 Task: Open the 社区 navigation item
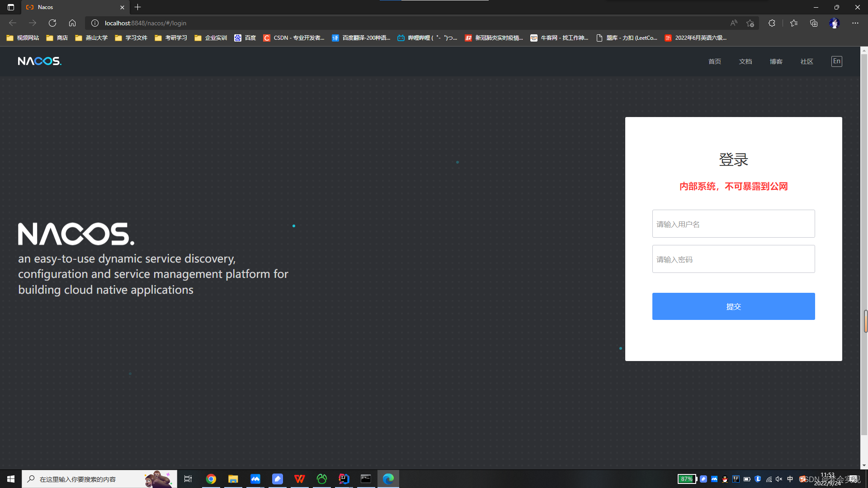pos(807,61)
